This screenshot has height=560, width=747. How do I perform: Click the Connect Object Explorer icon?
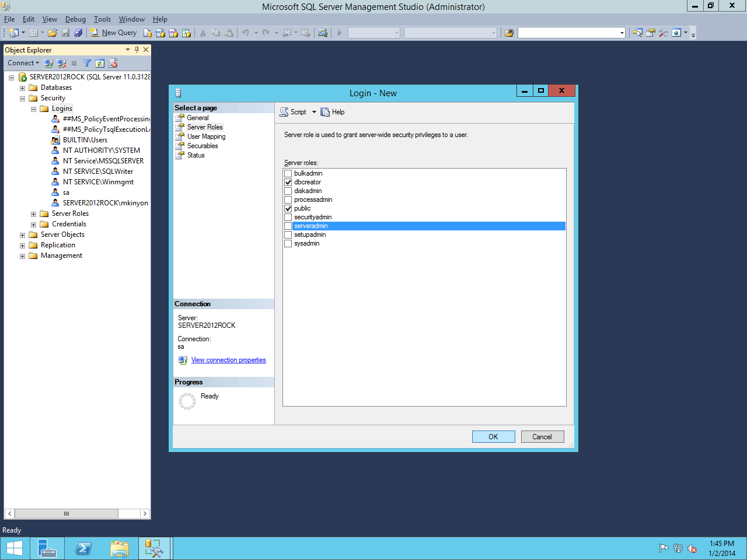[x=48, y=63]
